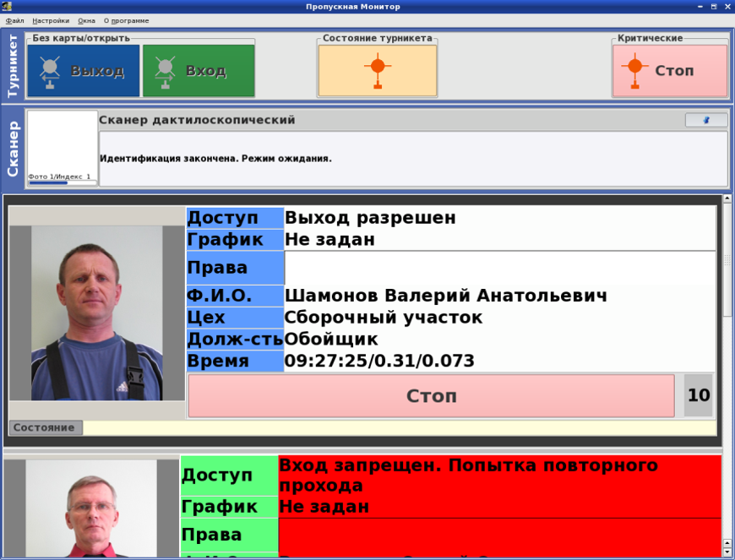Click Фото 1/Индекс progress bar
This screenshot has width=735, height=560.
point(62,182)
